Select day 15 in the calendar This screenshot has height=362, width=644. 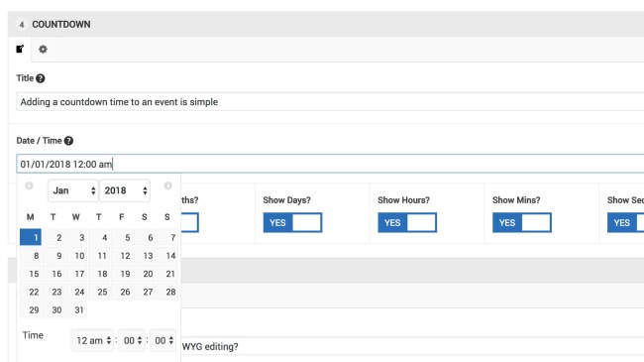coord(31,274)
